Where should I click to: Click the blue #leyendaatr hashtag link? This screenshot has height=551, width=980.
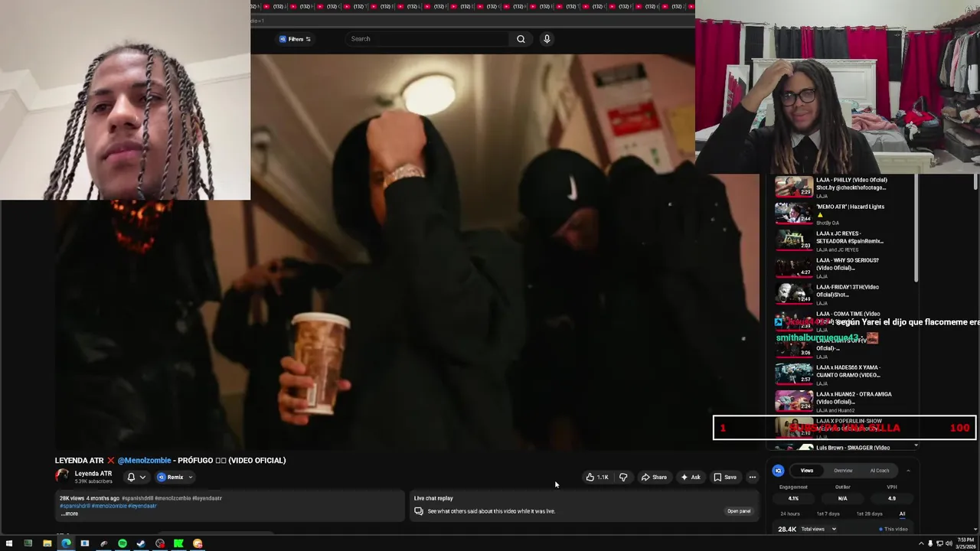point(142,506)
